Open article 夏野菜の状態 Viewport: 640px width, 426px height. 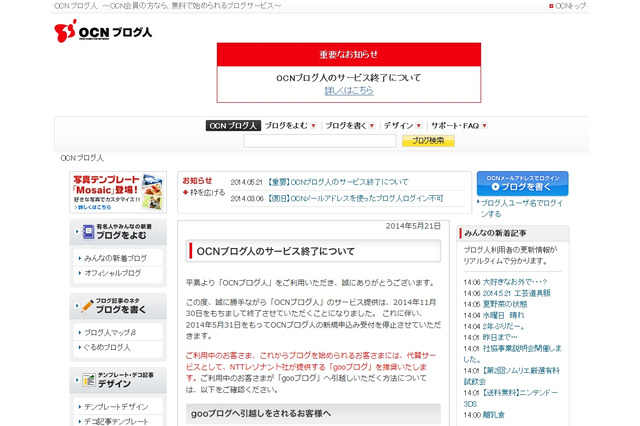pyautogui.click(x=505, y=304)
